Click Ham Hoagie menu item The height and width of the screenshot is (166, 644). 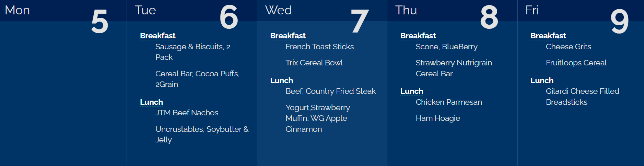tap(438, 118)
